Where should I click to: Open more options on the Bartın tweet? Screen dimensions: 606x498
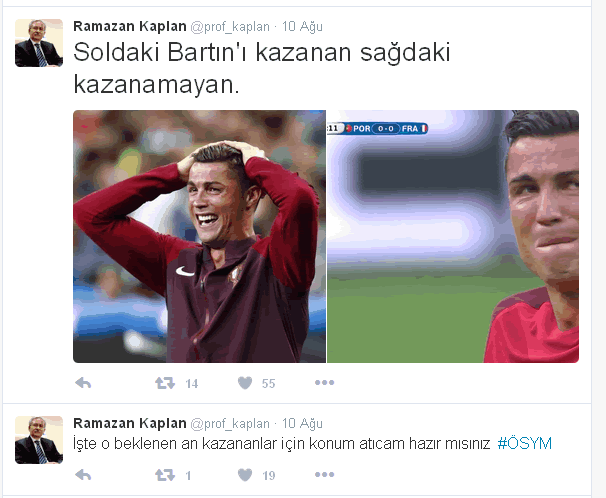click(x=324, y=382)
